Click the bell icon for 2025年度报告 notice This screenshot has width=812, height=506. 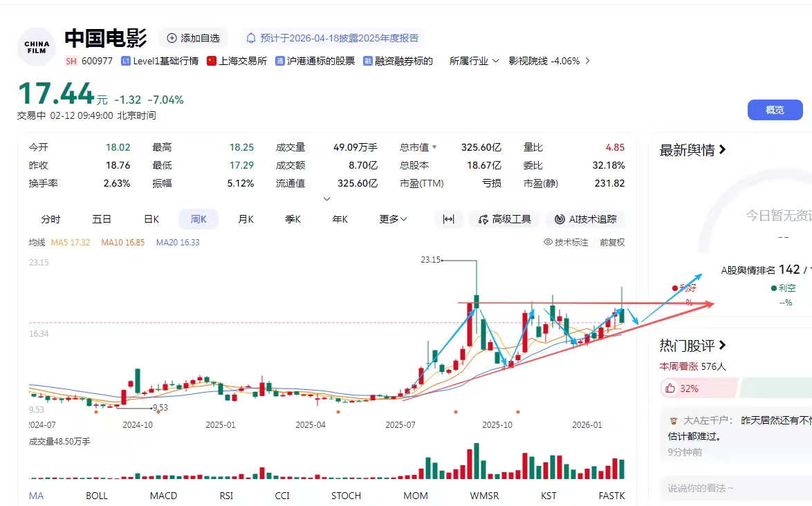click(x=251, y=38)
